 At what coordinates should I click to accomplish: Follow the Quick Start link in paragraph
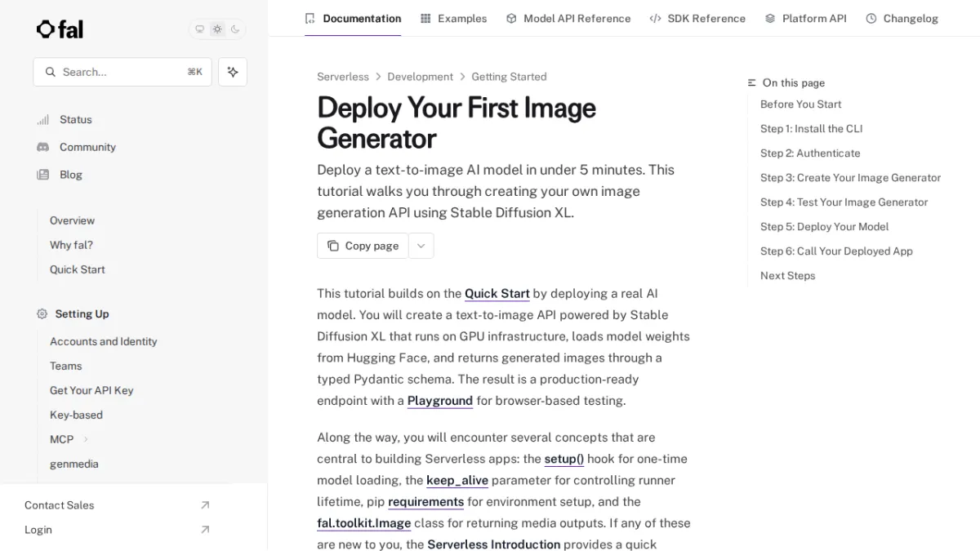click(x=497, y=293)
